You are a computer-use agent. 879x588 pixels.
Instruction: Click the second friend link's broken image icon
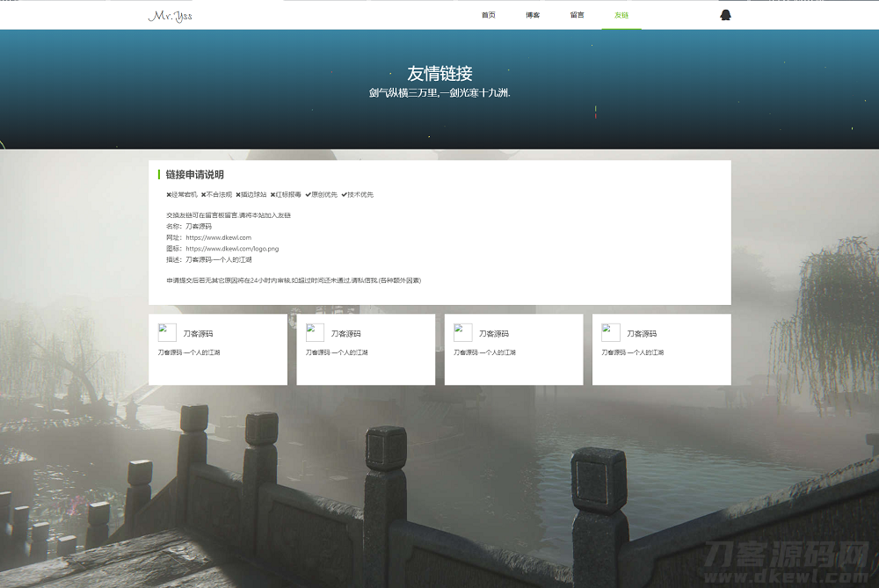coord(315,332)
